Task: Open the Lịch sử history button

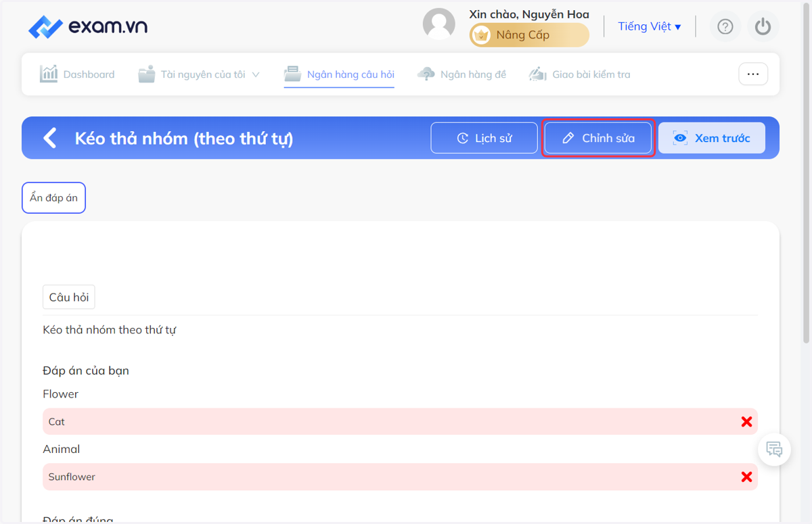Action: tap(484, 138)
